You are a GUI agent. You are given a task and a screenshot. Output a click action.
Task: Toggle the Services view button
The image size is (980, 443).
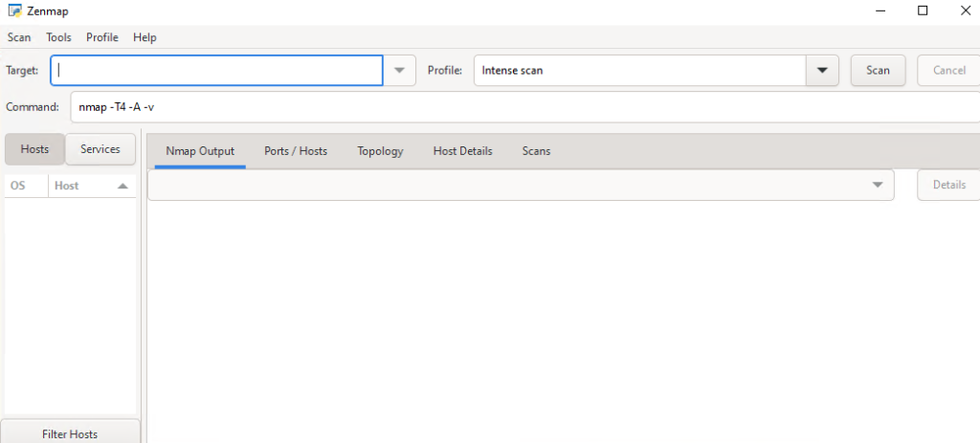pyautogui.click(x=100, y=149)
